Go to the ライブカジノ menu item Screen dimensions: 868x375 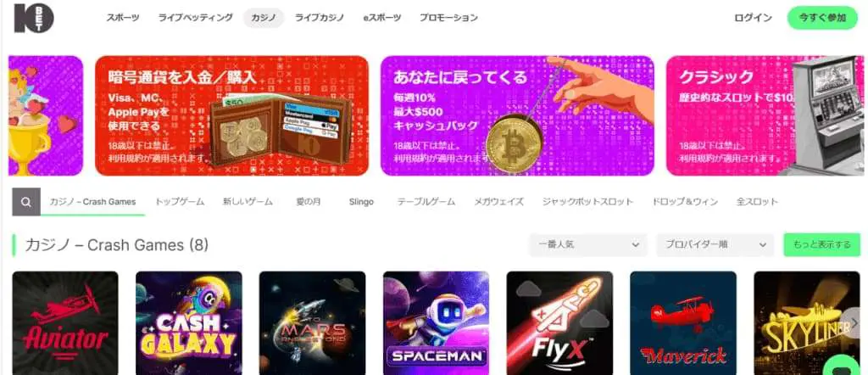(320, 18)
